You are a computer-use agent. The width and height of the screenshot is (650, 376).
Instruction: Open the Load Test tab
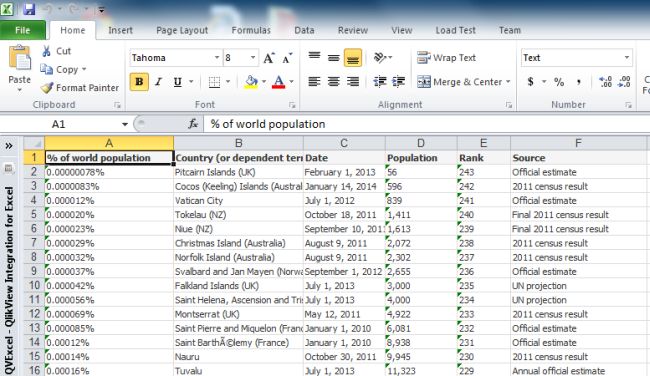tap(455, 30)
